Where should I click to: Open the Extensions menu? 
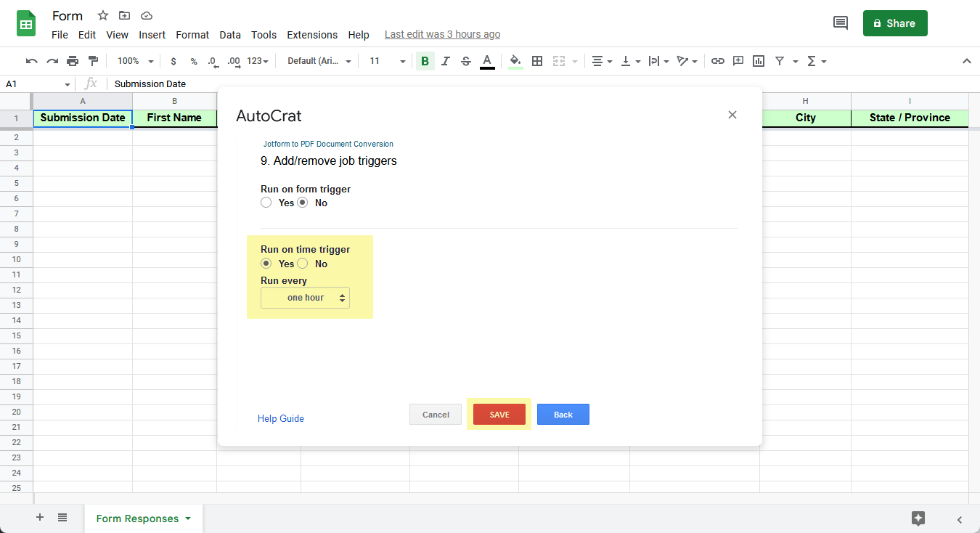click(311, 35)
